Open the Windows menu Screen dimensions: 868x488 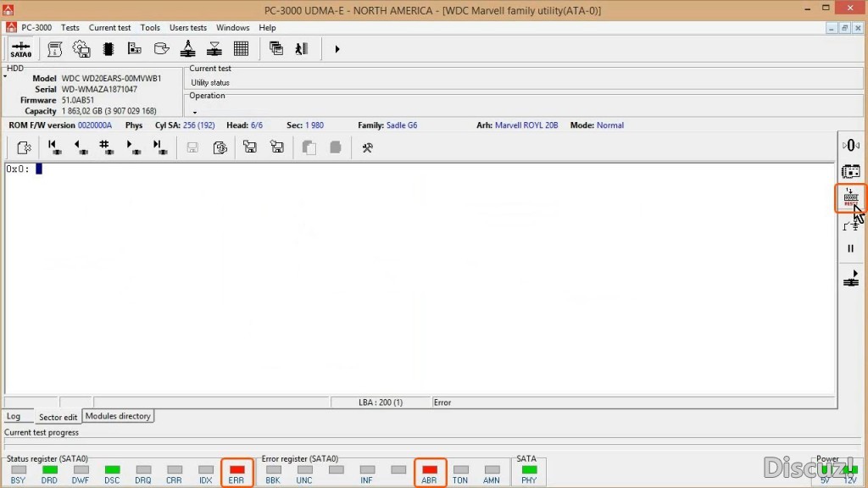pos(232,28)
